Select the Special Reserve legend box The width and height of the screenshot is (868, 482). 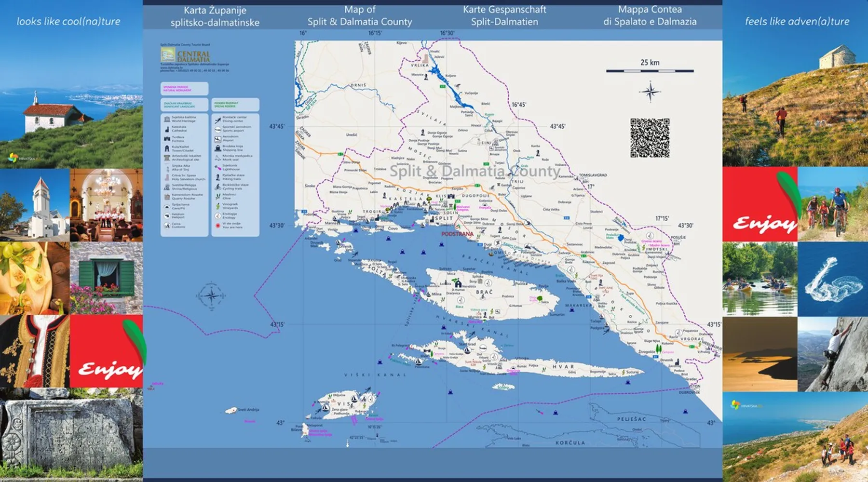235,104
